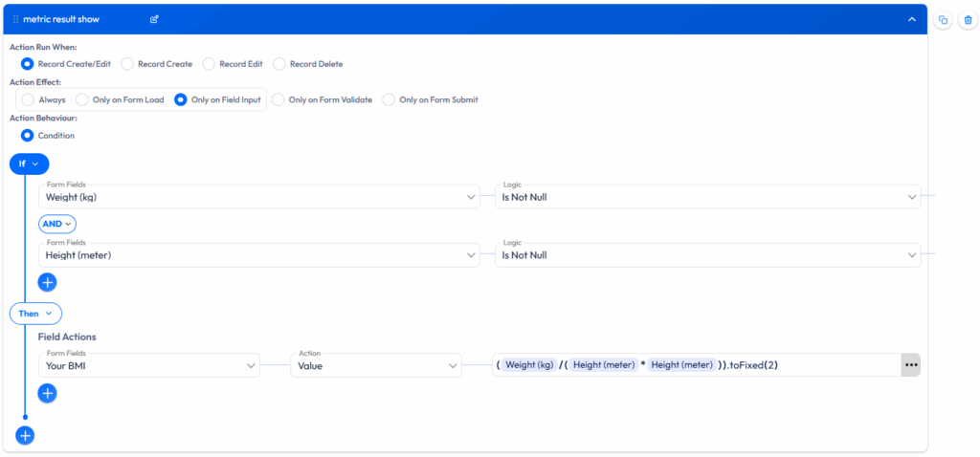
Task: Click the duplicate action icon
Action: [943, 20]
